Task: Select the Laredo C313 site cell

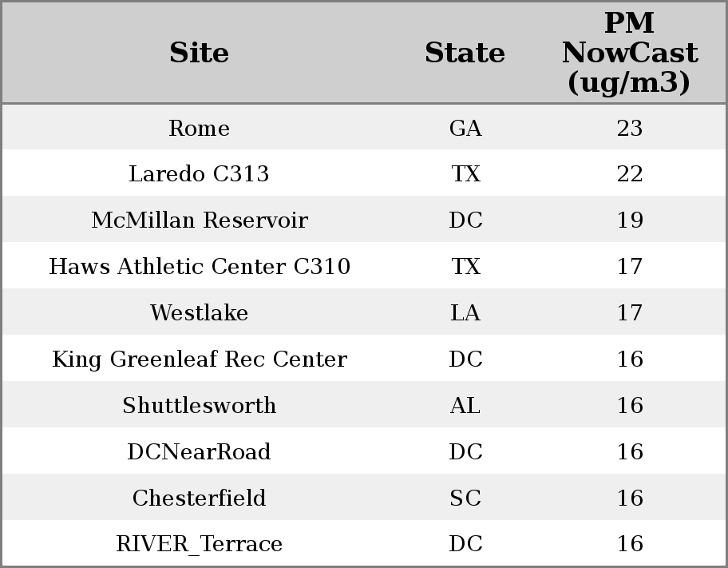Action: tap(199, 173)
